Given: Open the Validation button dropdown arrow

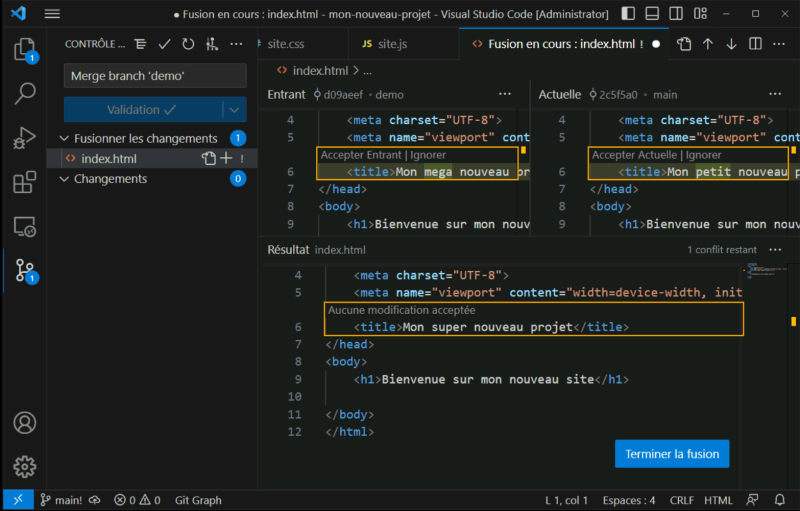Looking at the screenshot, I should coord(234,110).
